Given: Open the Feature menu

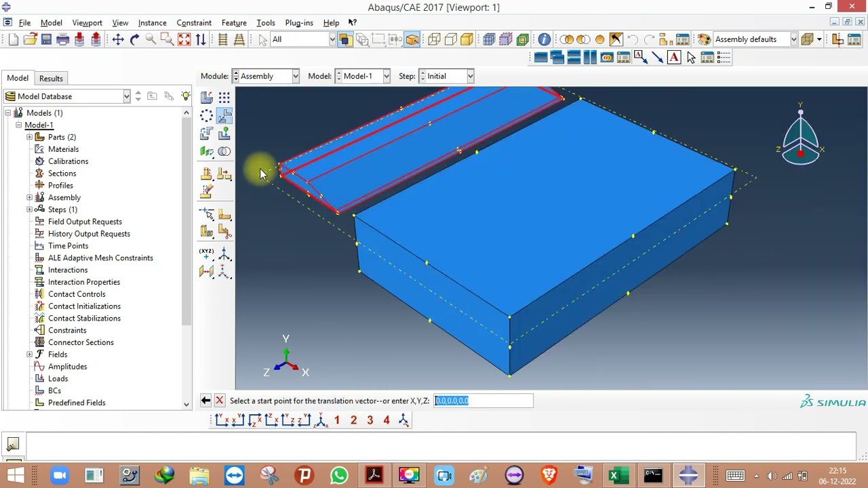Looking at the screenshot, I should pos(234,22).
